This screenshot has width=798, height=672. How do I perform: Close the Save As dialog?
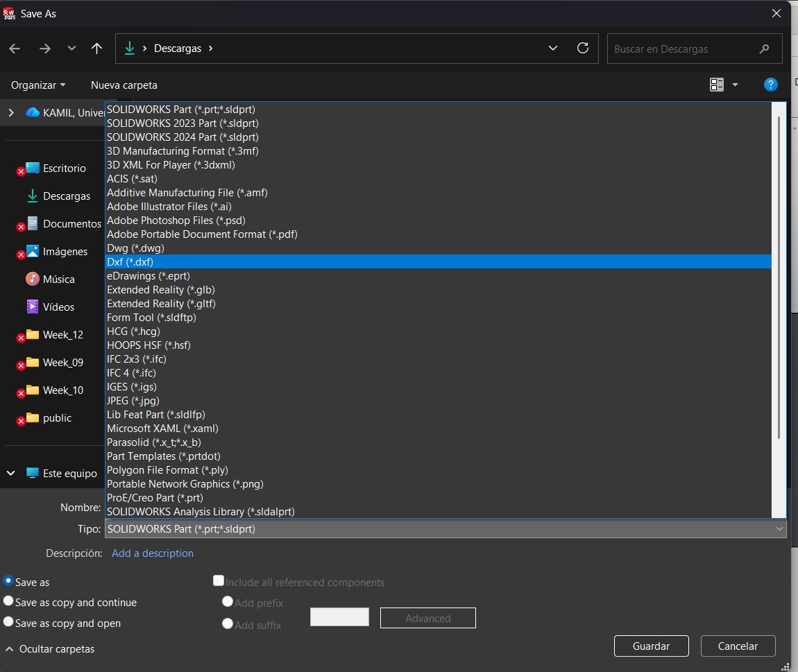click(x=776, y=13)
